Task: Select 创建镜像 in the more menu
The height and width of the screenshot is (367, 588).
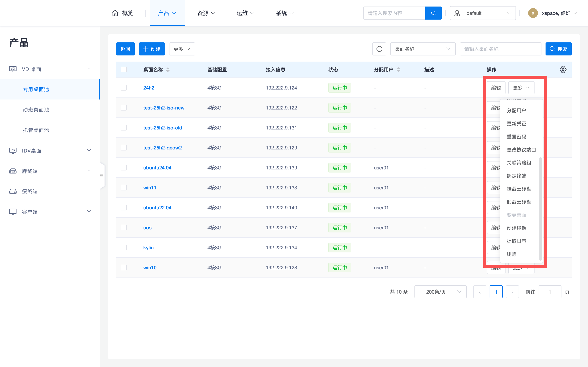Action: tap(516, 228)
